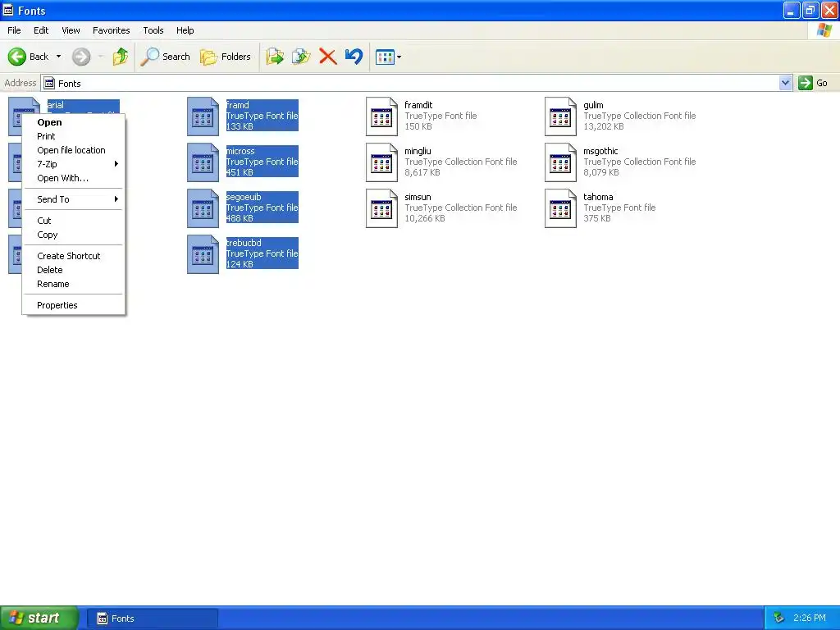Open the Views dropdown arrow
The image size is (840, 630).
click(399, 57)
